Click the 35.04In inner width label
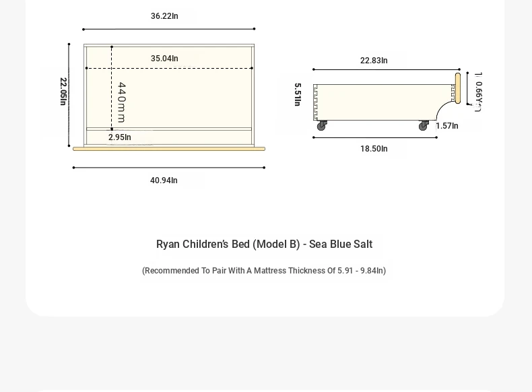This screenshot has width=532, height=392. (164, 59)
